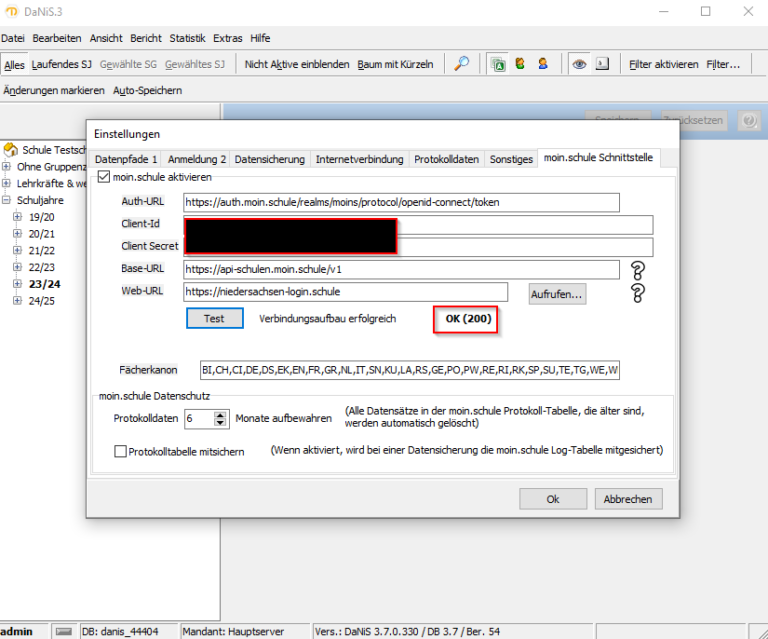Switch to the Datensicherung tab
Viewport: 768px width, 639px height.
(x=269, y=159)
